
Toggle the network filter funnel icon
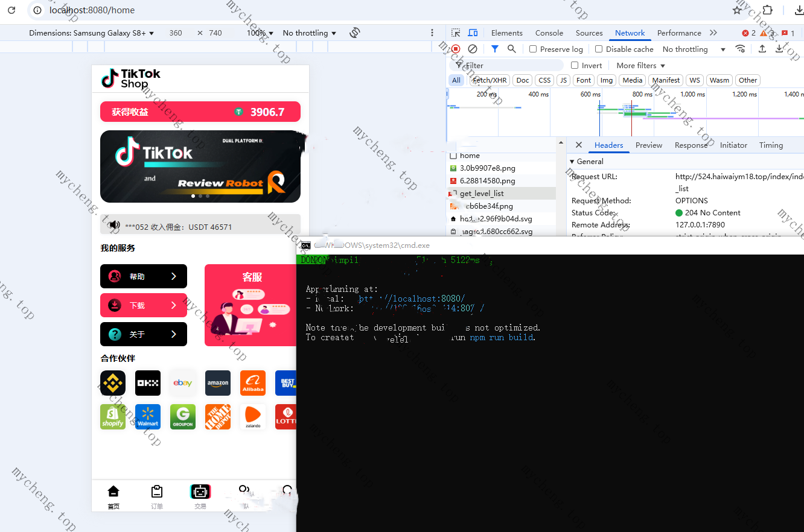coord(495,49)
